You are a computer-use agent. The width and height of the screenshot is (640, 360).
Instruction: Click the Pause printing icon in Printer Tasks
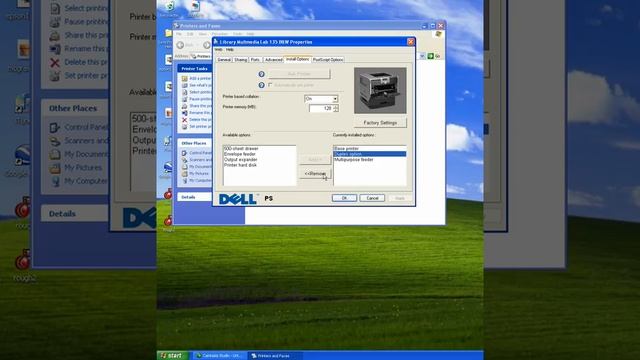click(184, 99)
